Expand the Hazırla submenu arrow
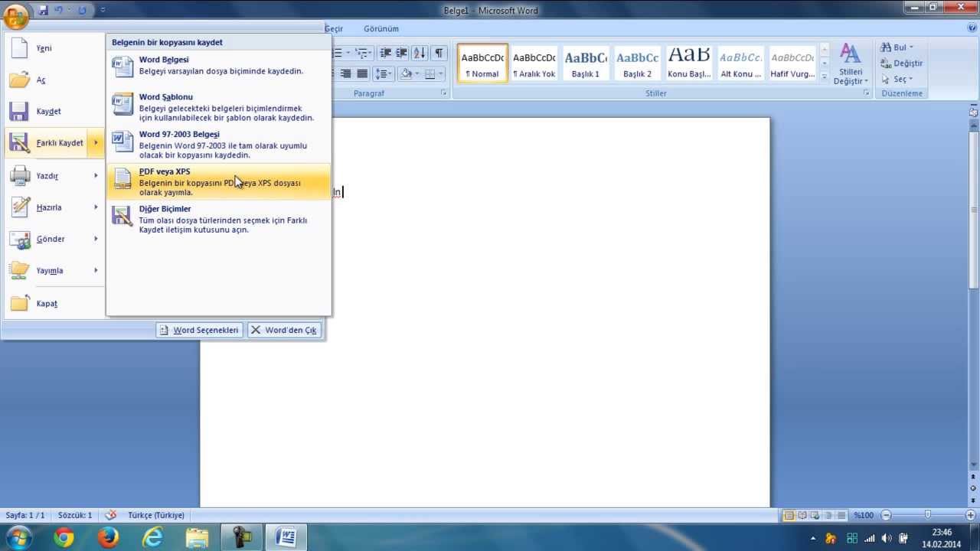This screenshot has width=980, height=551. click(x=96, y=207)
